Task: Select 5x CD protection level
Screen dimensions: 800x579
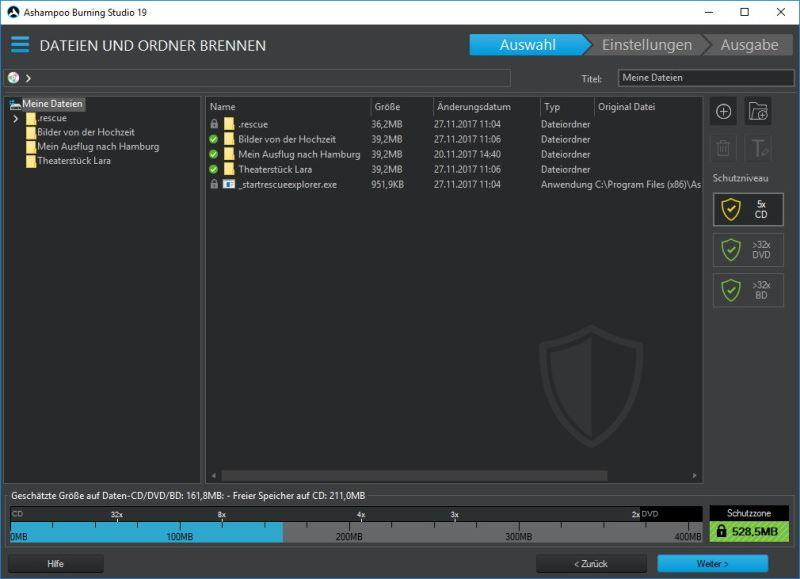Action: click(748, 209)
